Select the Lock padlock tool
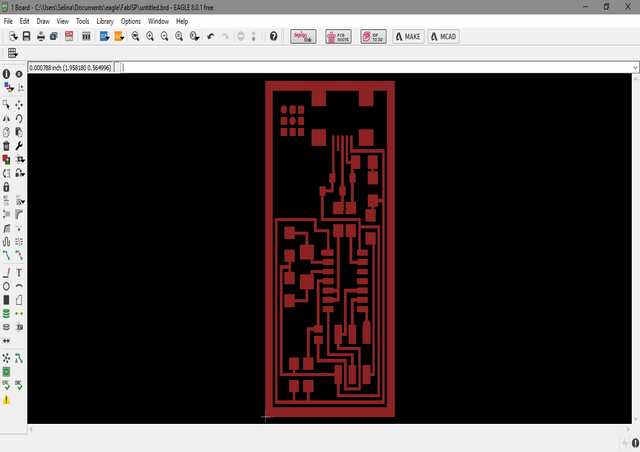 6,187
